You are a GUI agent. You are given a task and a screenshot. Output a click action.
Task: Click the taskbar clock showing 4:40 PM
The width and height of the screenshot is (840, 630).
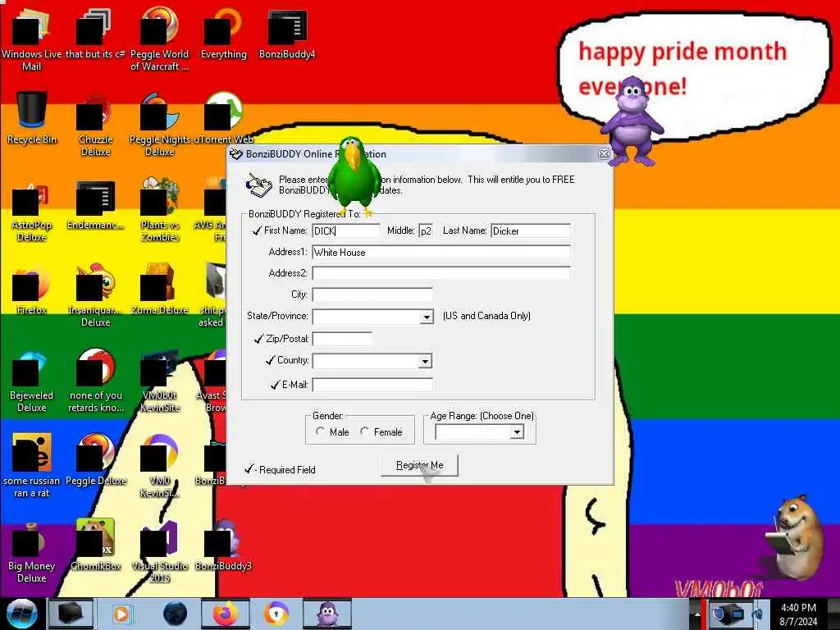(x=798, y=614)
